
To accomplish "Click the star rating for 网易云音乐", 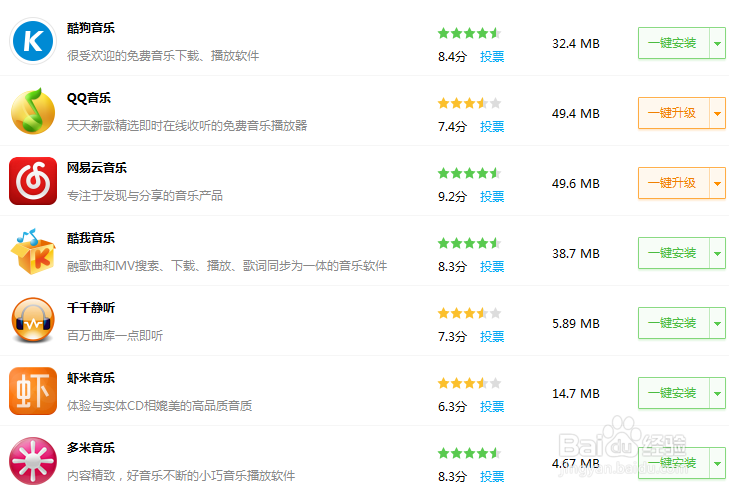I will 469,173.
